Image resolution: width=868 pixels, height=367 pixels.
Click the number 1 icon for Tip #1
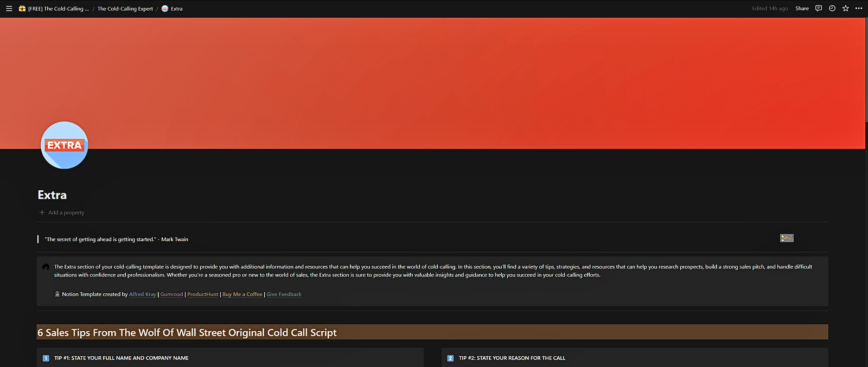click(46, 358)
